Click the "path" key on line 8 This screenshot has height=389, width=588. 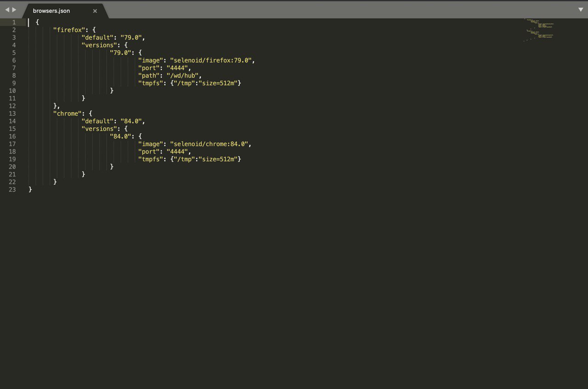(149, 75)
